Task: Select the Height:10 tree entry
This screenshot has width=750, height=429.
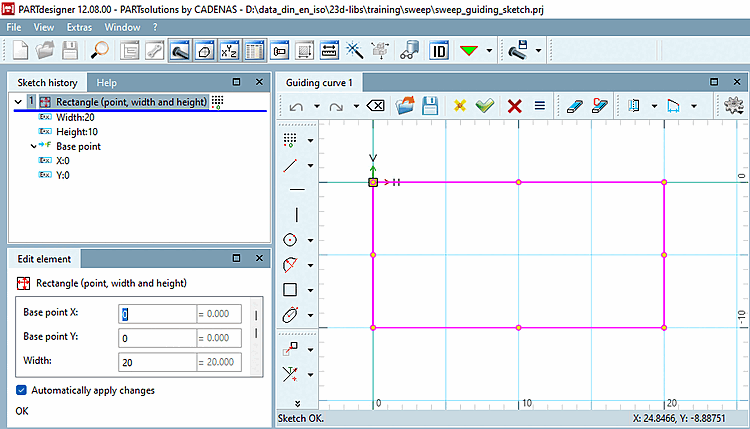Action: [77, 132]
